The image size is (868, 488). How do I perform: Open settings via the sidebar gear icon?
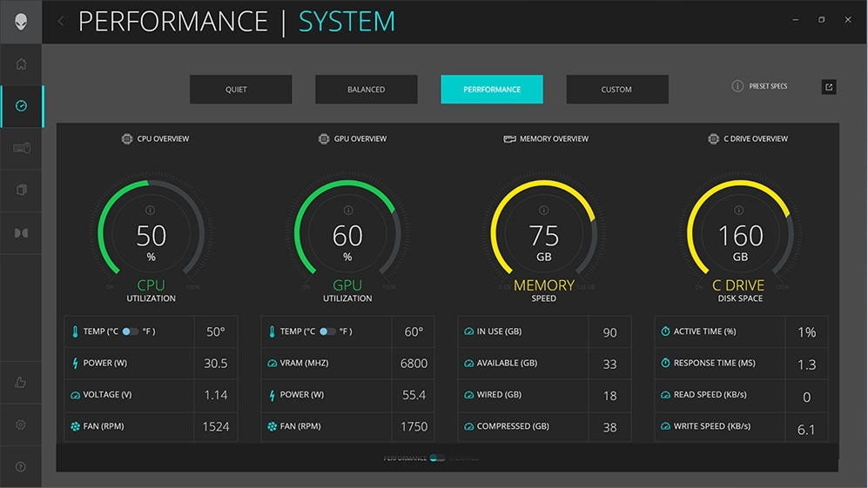pyautogui.click(x=21, y=424)
